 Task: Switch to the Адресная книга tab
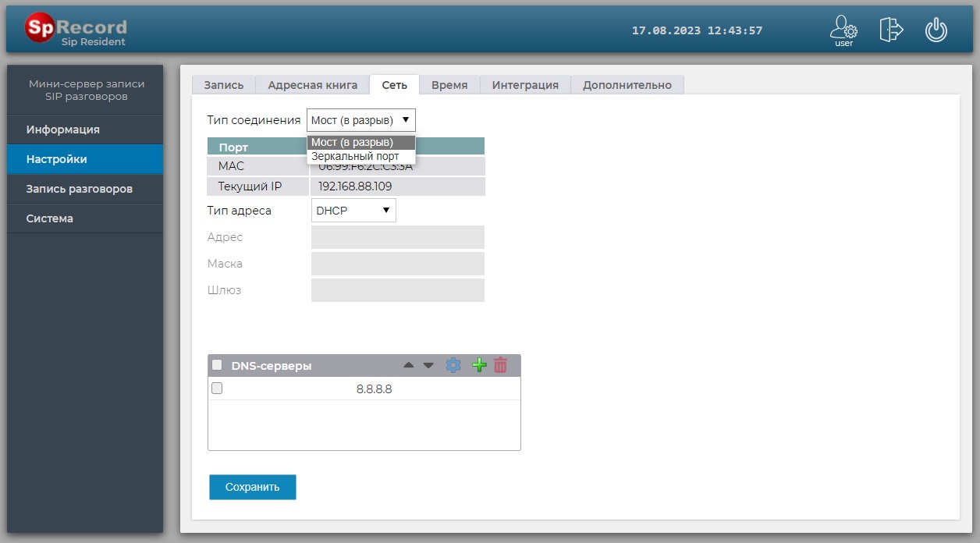click(312, 85)
